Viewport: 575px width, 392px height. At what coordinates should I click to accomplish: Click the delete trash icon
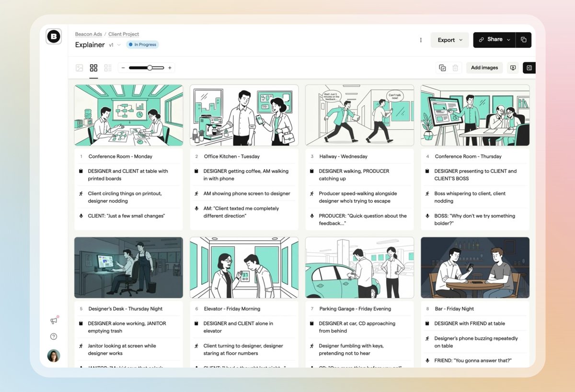455,68
